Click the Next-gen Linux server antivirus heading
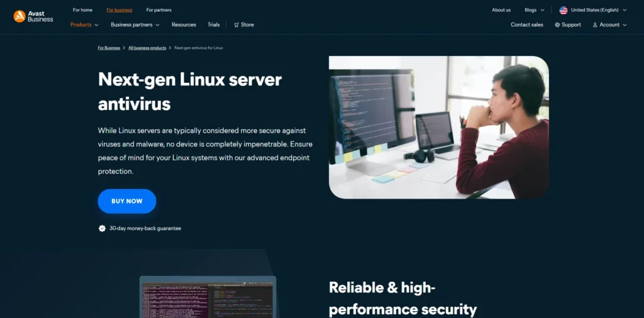Screen dimensions: 644x318 point(190,91)
